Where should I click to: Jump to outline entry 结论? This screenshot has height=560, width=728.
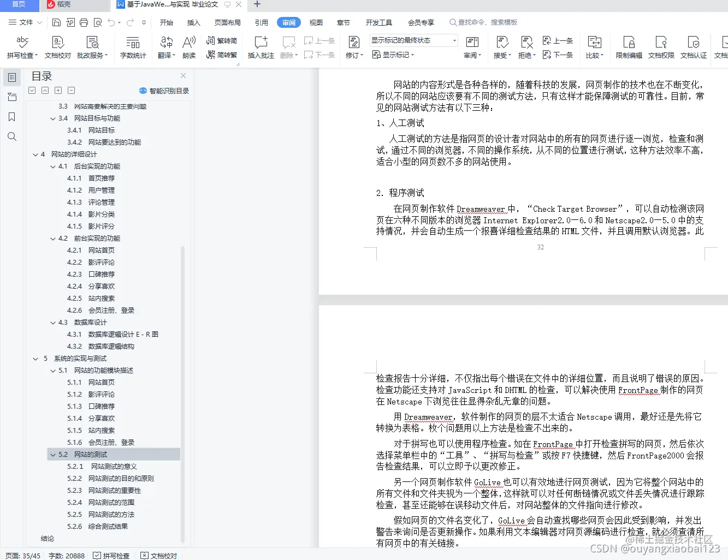48,539
